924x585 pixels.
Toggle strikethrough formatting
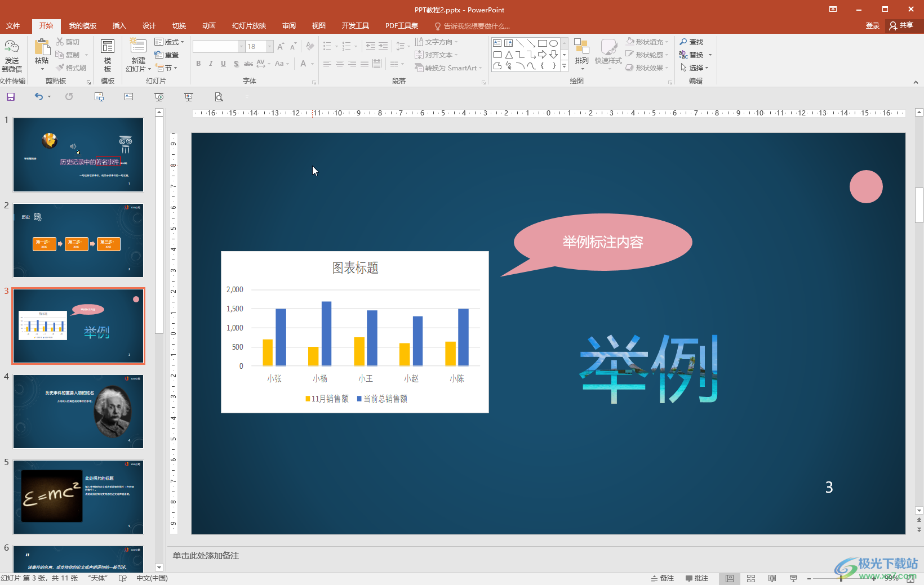pos(248,64)
